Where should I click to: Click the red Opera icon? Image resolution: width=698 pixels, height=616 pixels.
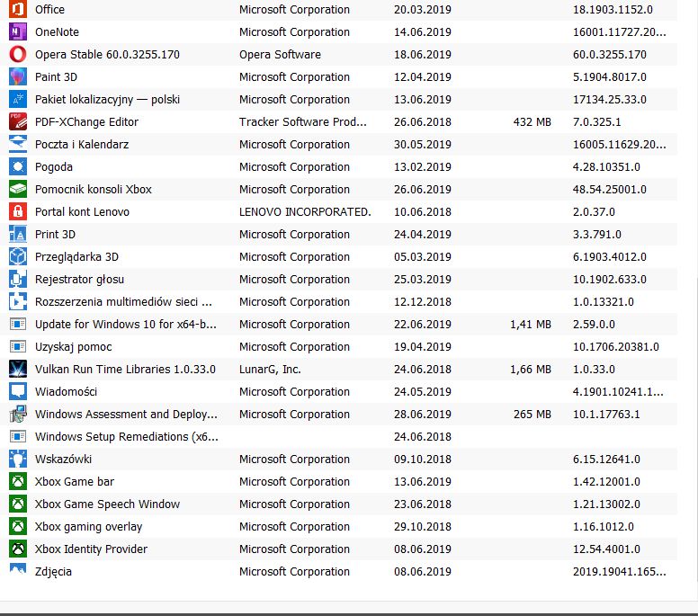coord(18,54)
